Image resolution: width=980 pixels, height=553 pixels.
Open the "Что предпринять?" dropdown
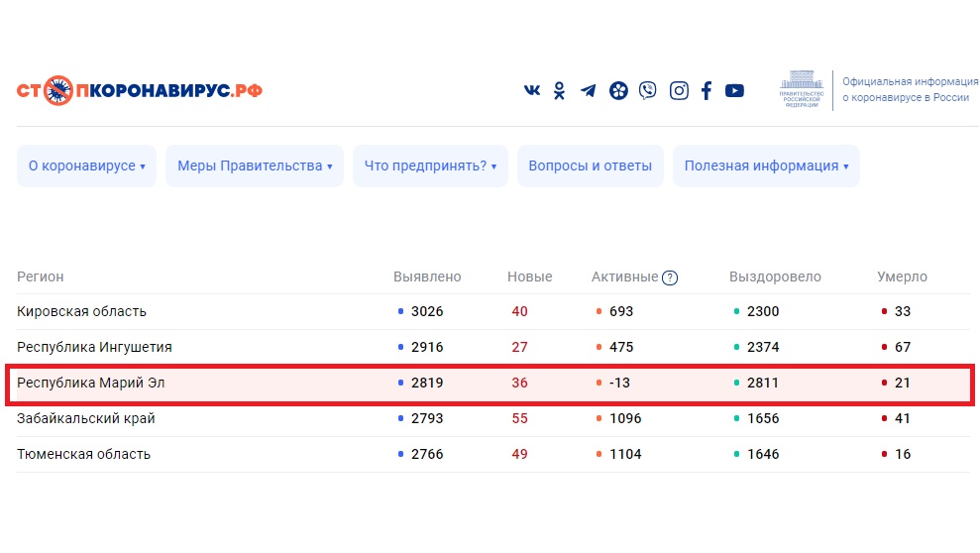(x=430, y=166)
